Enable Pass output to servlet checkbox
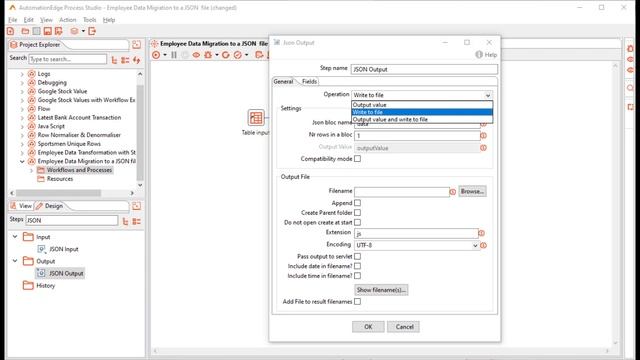This screenshot has width=640, height=360. point(358,256)
